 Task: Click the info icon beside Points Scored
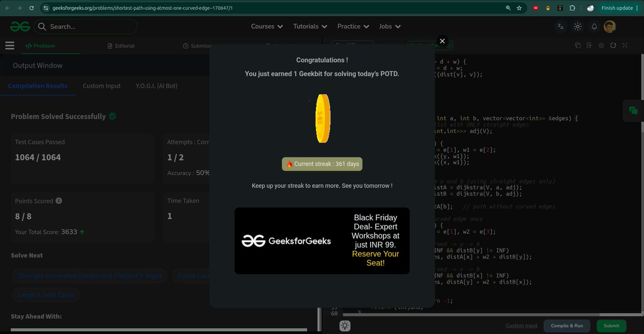pyautogui.click(x=58, y=201)
